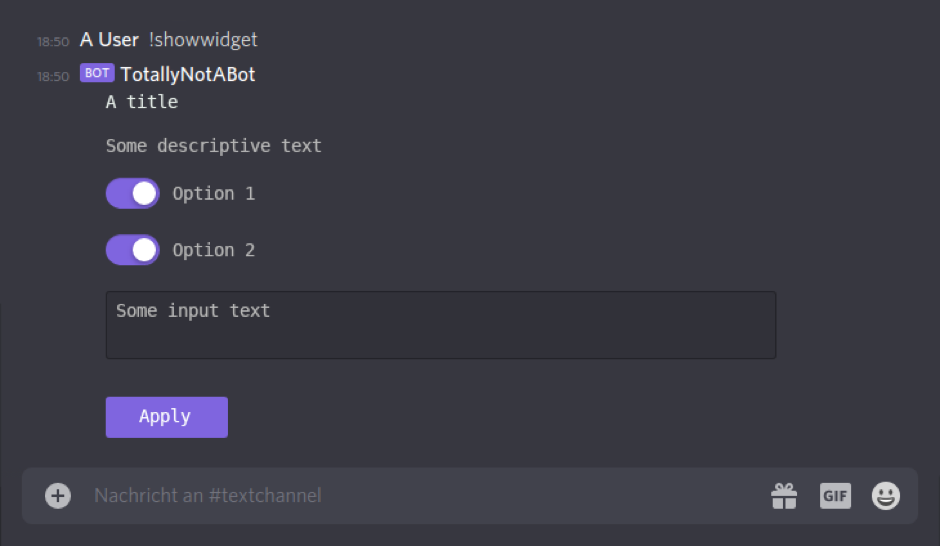
Task: Open the gift Nitro icon
Action: click(783, 496)
